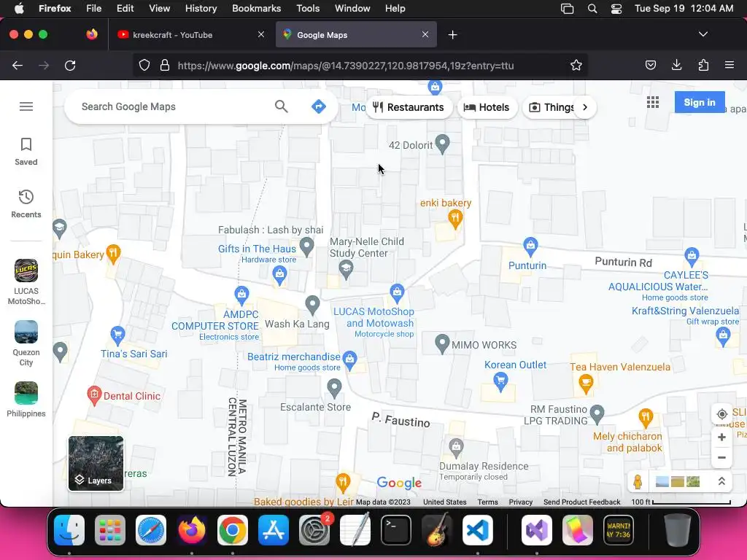
Task: Open Firefox downloads panel
Action: click(x=676, y=65)
